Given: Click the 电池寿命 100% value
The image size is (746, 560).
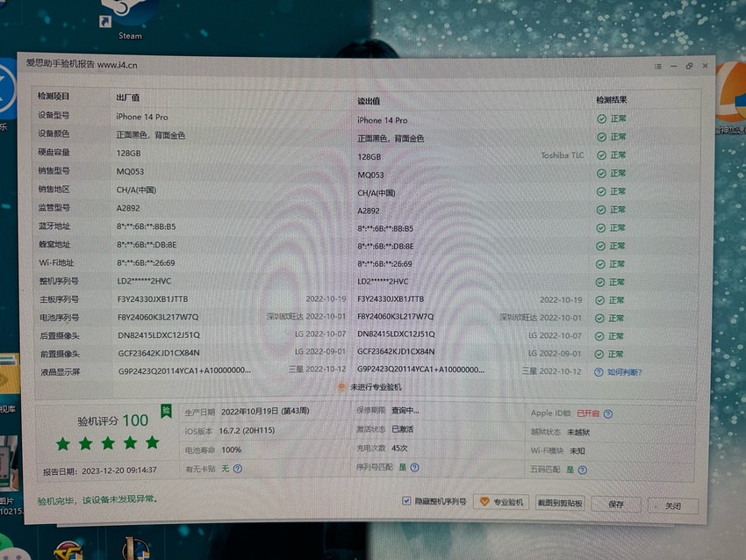Looking at the screenshot, I should 231,449.
